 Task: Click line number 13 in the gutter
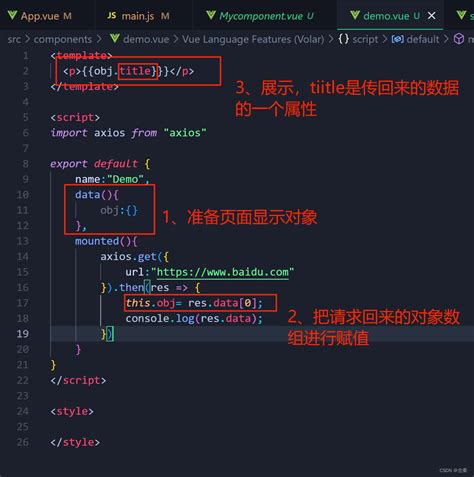pyautogui.click(x=23, y=241)
